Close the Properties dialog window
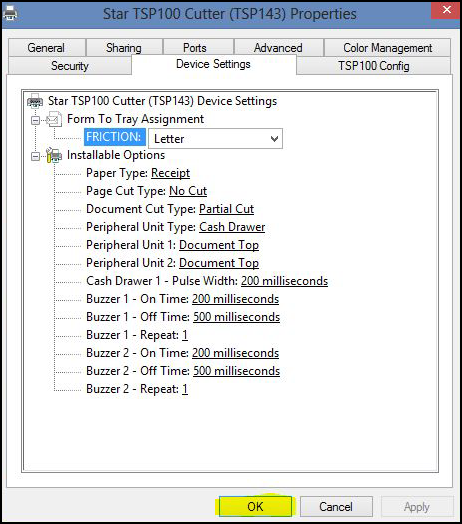Screen dimensions: 462x524 pos(446,10)
